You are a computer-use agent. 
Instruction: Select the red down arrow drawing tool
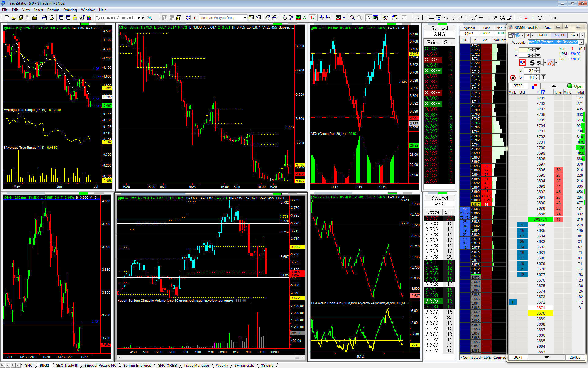click(x=526, y=18)
